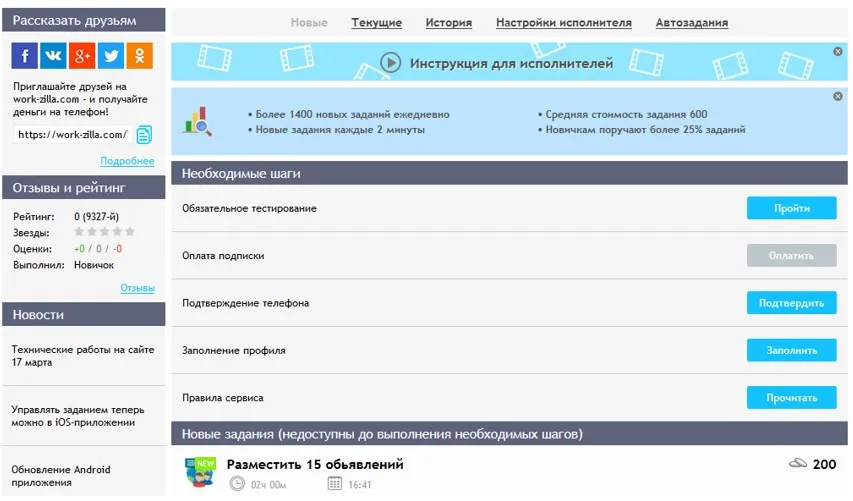The image size is (853, 501).
Task: Switch to the Новые tab
Action: [309, 23]
